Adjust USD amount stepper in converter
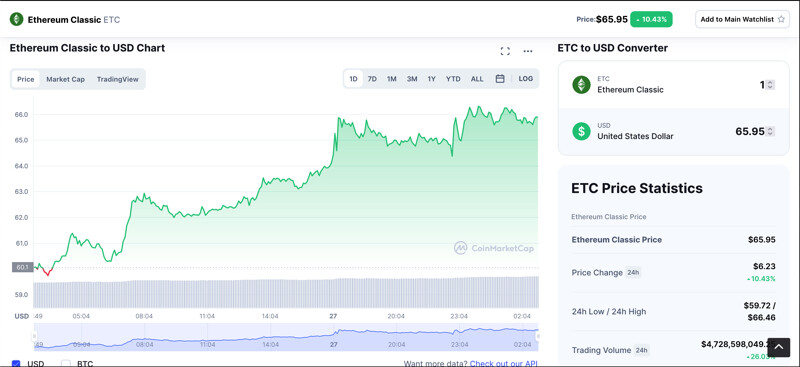800x367 pixels. tap(770, 132)
